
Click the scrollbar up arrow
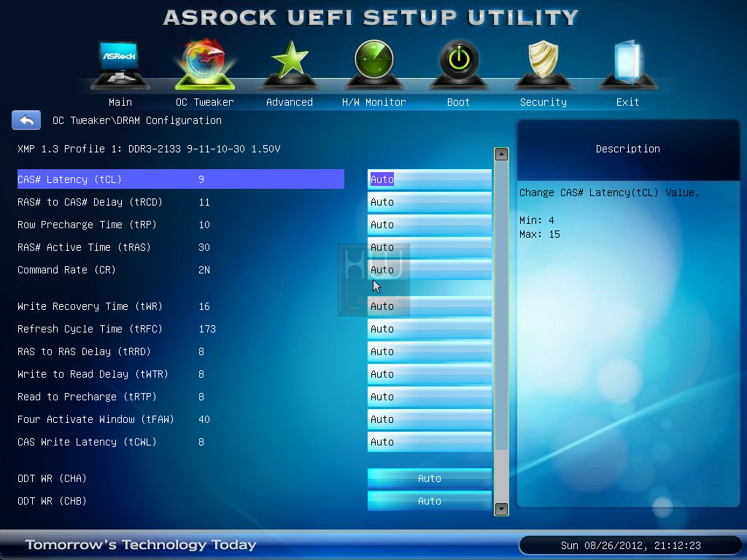[x=501, y=155]
